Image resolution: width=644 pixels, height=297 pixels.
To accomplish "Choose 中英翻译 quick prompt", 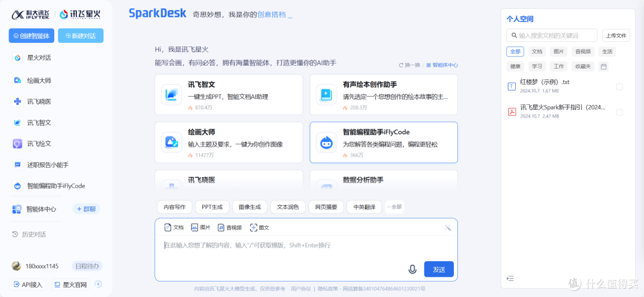I will tap(364, 207).
